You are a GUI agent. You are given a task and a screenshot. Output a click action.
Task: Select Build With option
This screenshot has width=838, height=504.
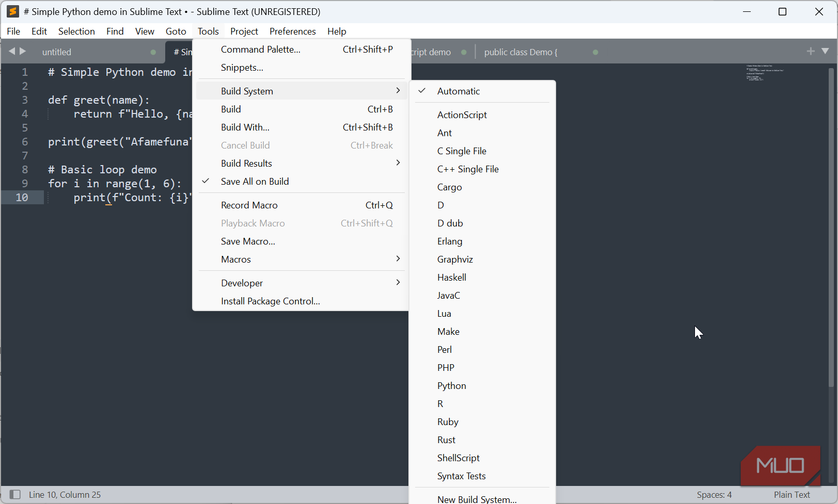click(302, 127)
